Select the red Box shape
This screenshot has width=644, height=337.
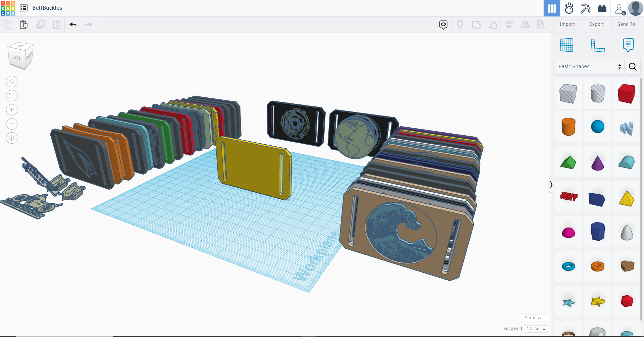click(x=627, y=93)
